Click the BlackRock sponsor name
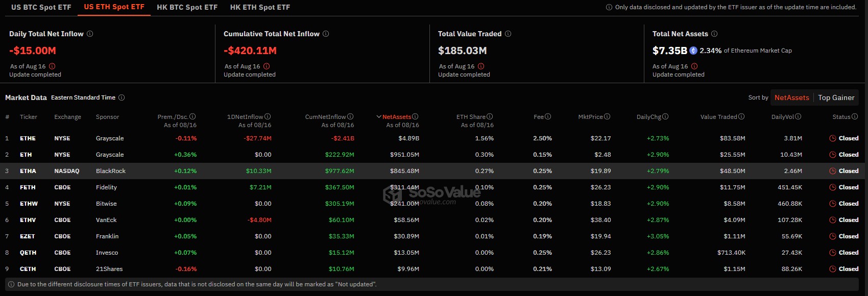 111,171
